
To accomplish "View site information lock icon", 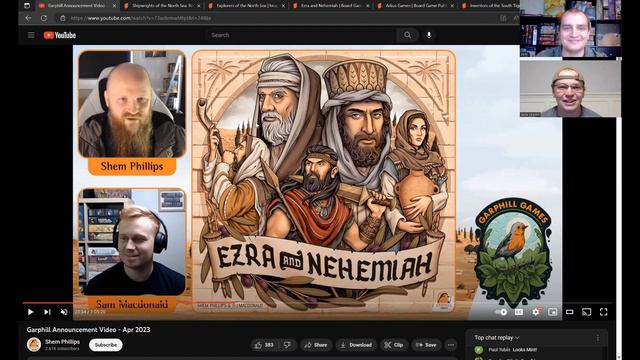I will tap(62, 18).
